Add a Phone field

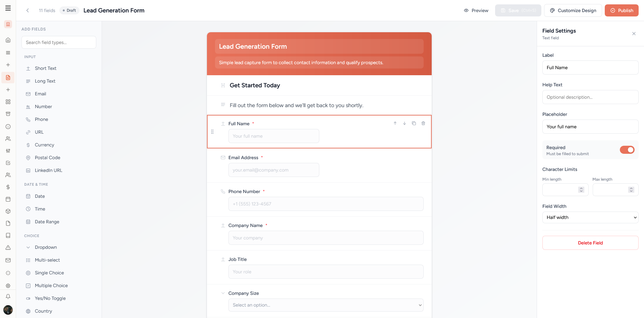pos(42,119)
